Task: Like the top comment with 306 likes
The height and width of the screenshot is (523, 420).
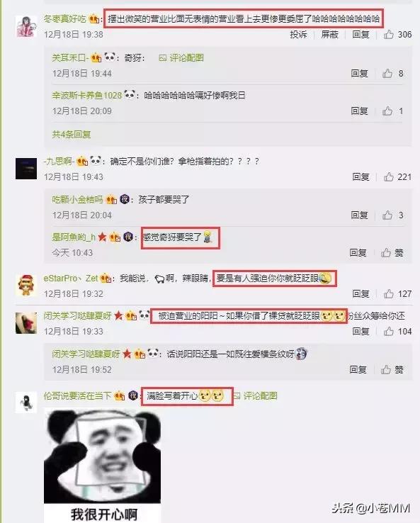Action: coord(389,34)
